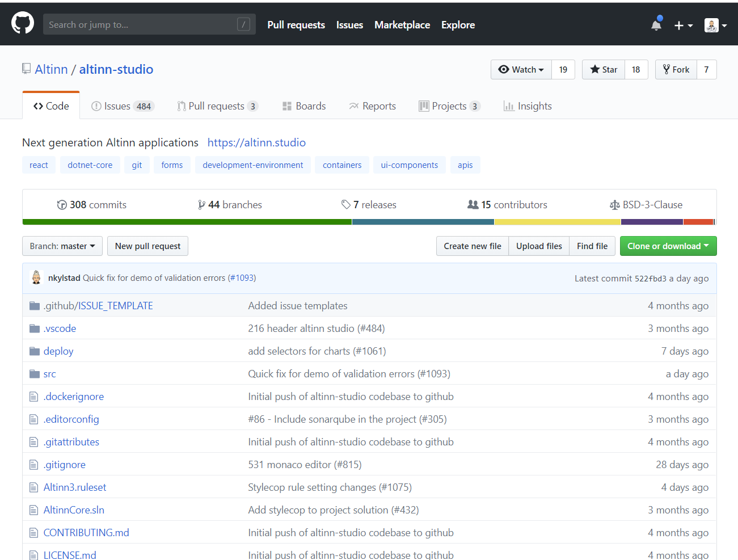Click the purple segment of language bar
Screen dimensions: 738x560
[x=653, y=222]
